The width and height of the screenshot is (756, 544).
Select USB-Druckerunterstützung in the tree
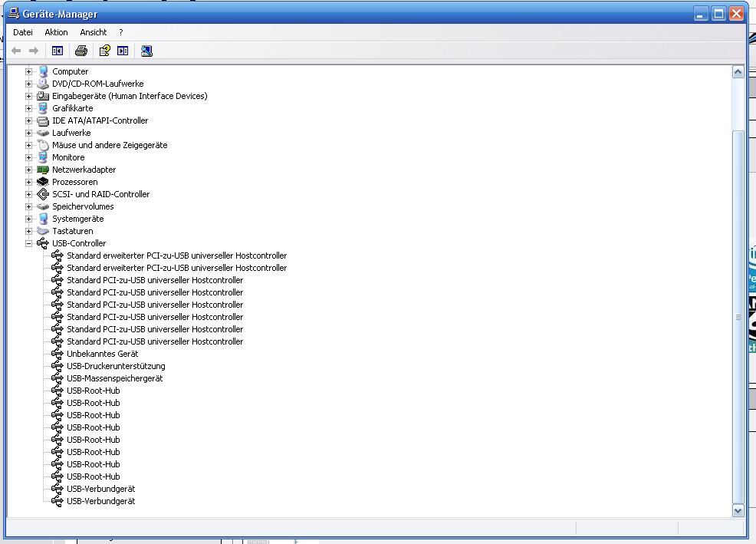tap(116, 366)
